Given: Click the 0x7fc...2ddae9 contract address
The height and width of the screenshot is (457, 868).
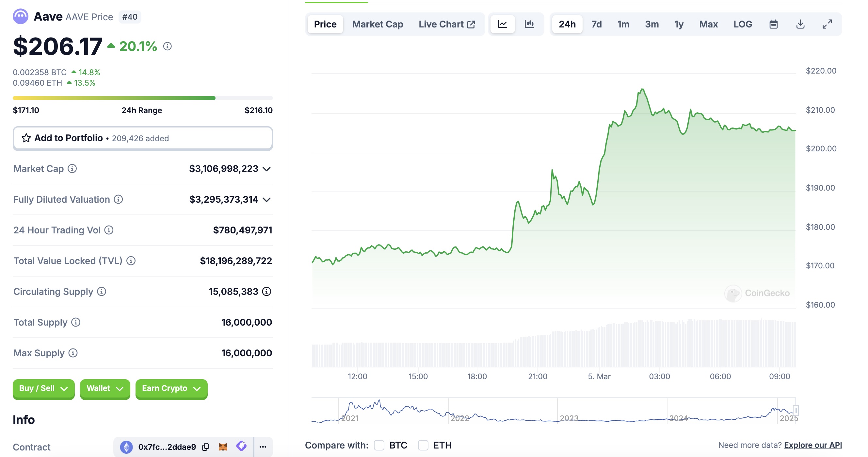Looking at the screenshot, I should [x=167, y=447].
